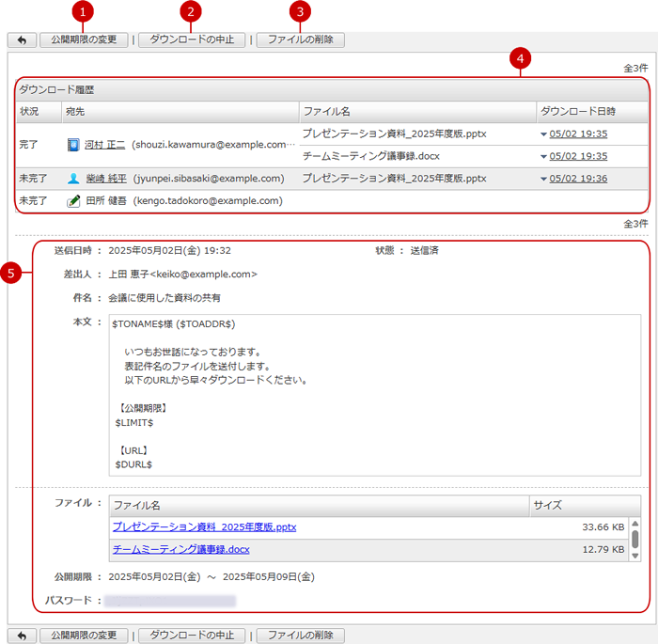The width and height of the screenshot is (658, 644).
Task: Click file list scrollbar thumb
Action: coord(634,540)
